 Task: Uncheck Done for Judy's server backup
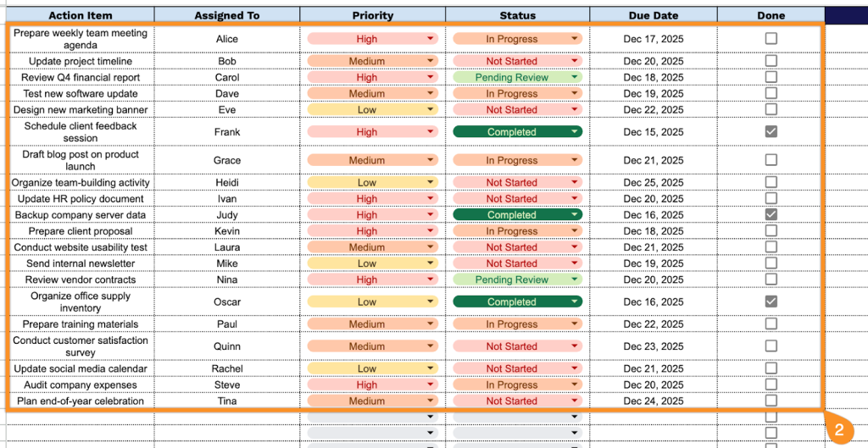pyautogui.click(x=771, y=215)
